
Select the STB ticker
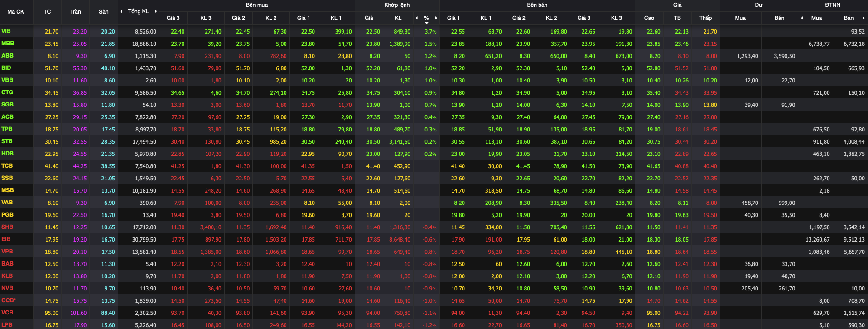click(x=7, y=141)
